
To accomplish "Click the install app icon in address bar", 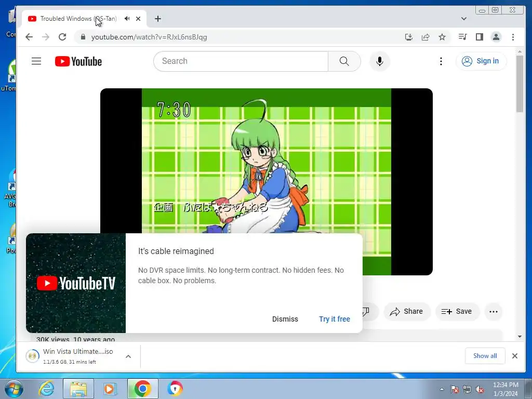I will click(x=409, y=37).
